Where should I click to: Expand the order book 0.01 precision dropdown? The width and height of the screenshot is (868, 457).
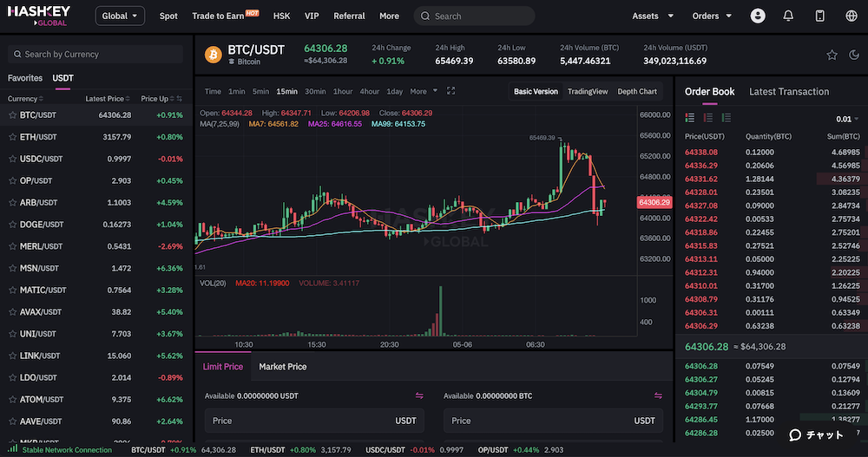pos(847,119)
